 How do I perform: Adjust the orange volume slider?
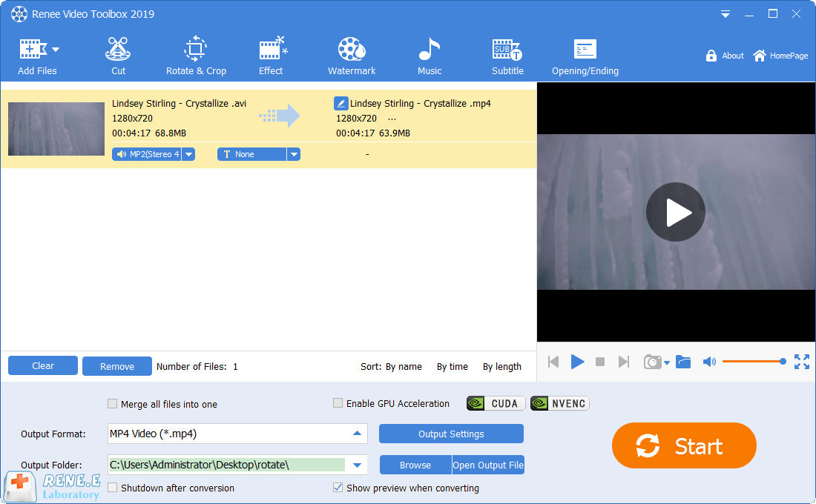click(x=754, y=362)
